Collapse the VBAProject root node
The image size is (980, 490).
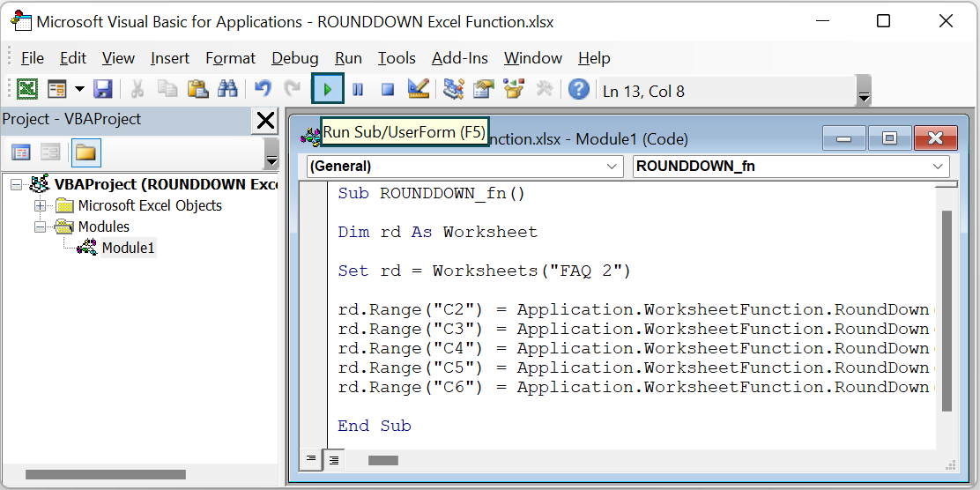point(16,184)
